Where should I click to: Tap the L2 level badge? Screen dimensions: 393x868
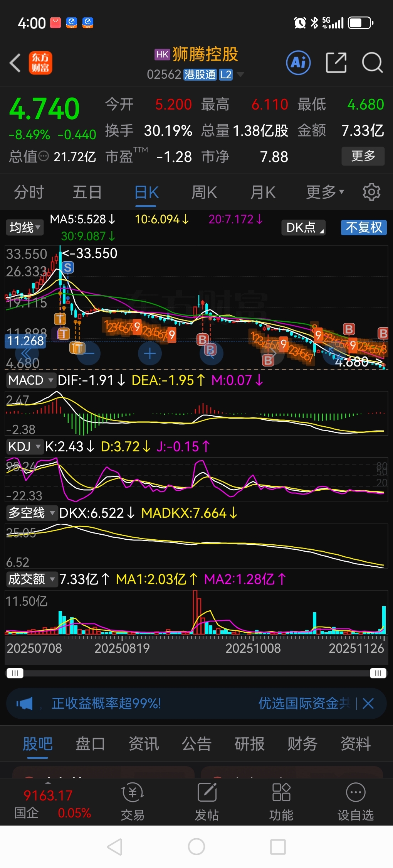(226, 74)
